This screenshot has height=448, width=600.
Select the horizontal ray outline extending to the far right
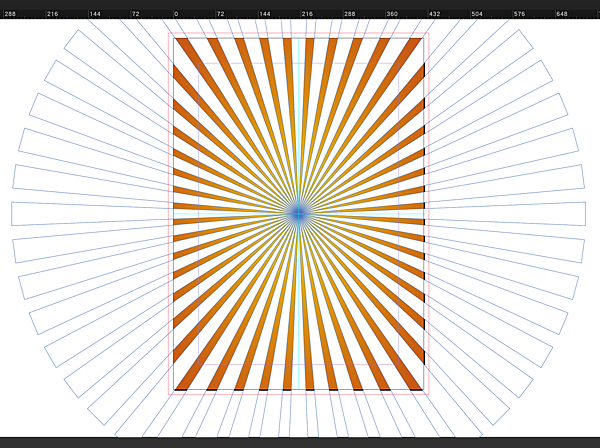[x=505, y=214]
